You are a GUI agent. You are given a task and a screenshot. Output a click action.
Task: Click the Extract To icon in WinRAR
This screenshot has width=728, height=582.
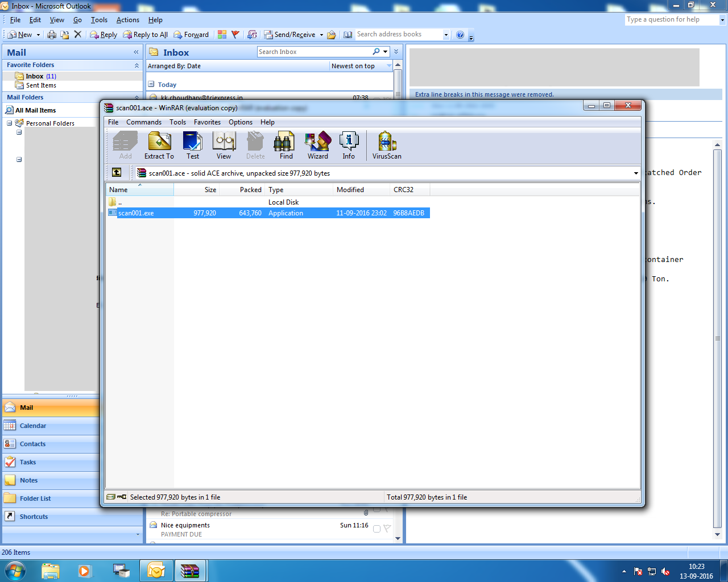coord(159,145)
